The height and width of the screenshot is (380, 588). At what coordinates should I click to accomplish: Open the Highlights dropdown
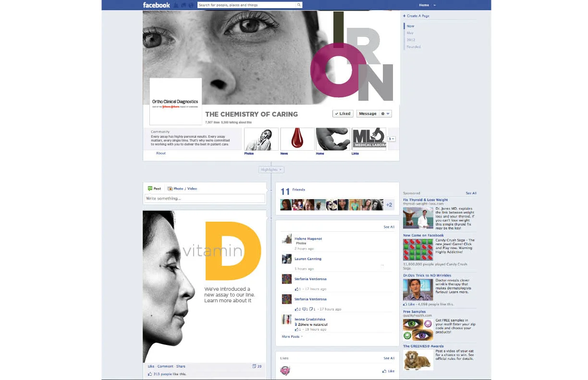click(271, 169)
